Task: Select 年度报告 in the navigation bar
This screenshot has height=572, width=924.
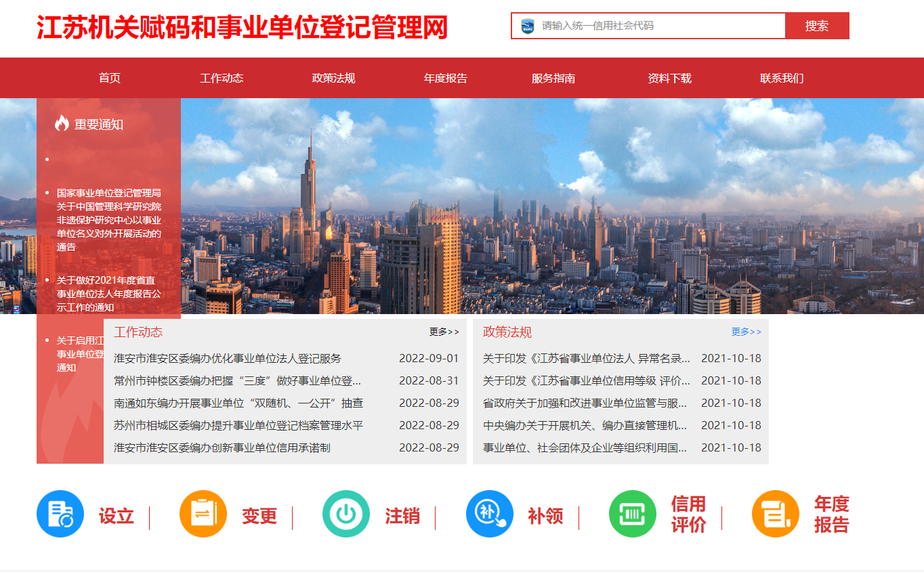Action: [x=446, y=78]
